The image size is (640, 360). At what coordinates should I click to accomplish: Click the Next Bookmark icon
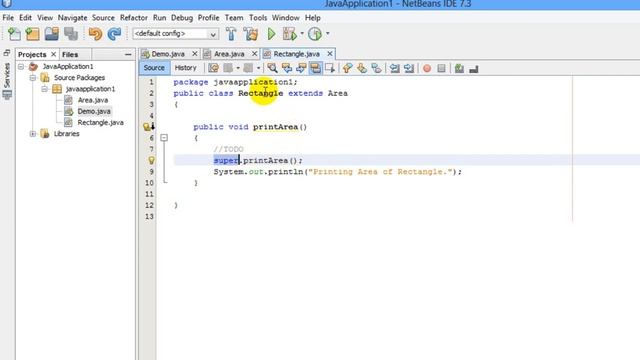click(362, 68)
